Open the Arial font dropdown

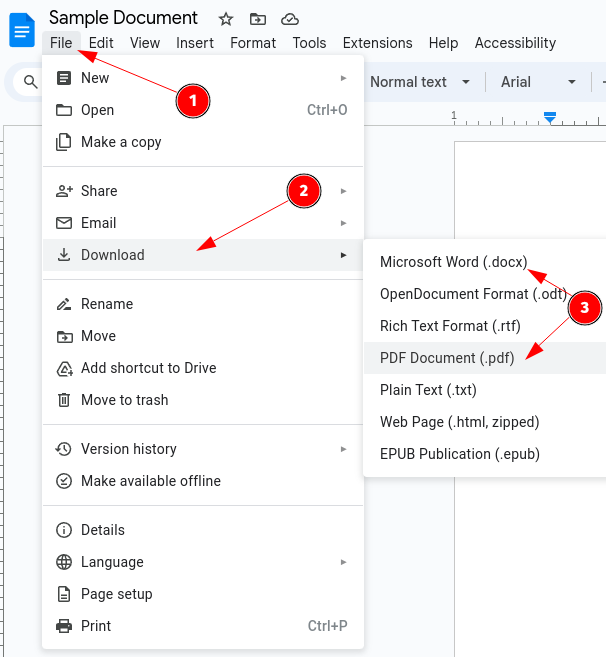[x=538, y=82]
